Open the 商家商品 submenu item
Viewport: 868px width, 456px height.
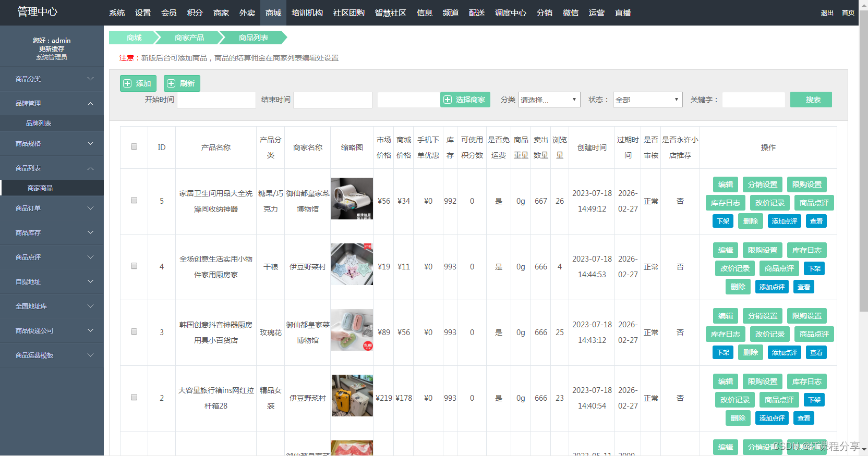[x=52, y=188]
